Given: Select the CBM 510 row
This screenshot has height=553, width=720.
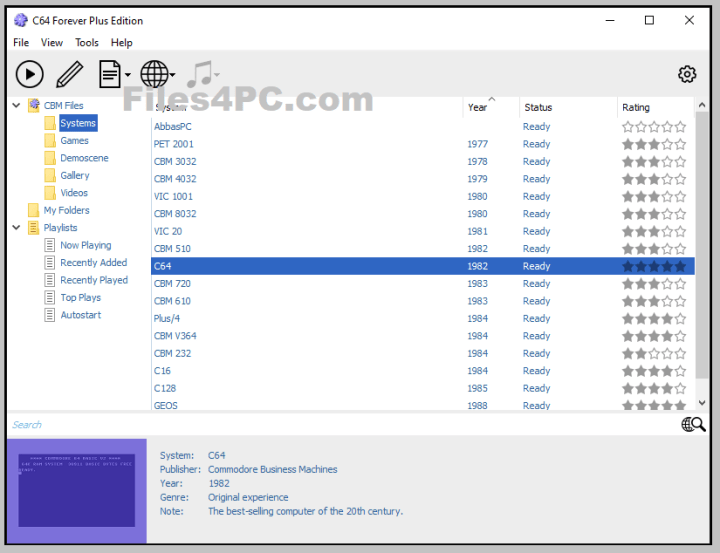Looking at the screenshot, I should (x=422, y=249).
